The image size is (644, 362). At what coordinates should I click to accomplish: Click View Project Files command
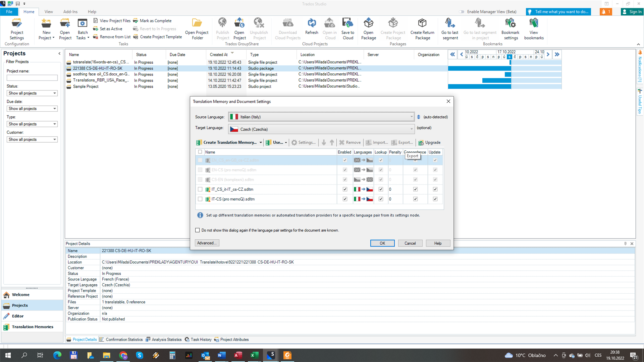tap(112, 21)
